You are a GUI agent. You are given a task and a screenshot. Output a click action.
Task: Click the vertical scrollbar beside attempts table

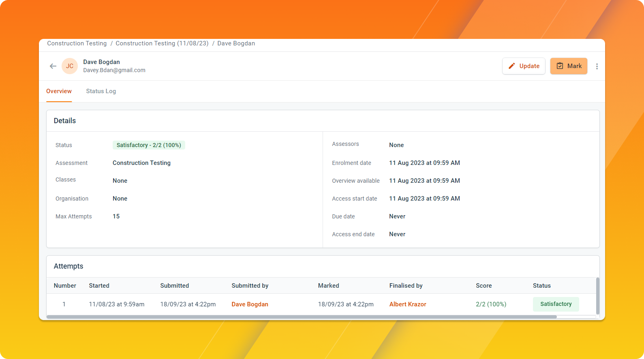pyautogui.click(x=597, y=296)
